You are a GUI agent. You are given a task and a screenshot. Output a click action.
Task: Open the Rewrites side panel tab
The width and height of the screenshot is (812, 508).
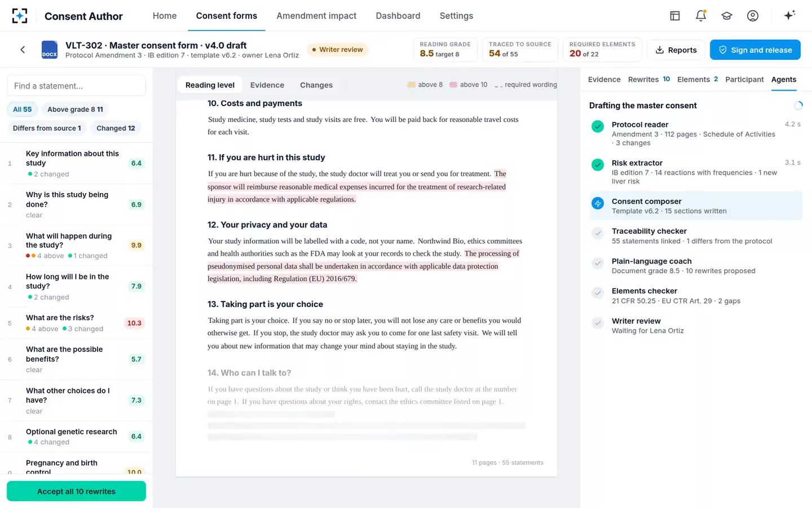click(649, 80)
